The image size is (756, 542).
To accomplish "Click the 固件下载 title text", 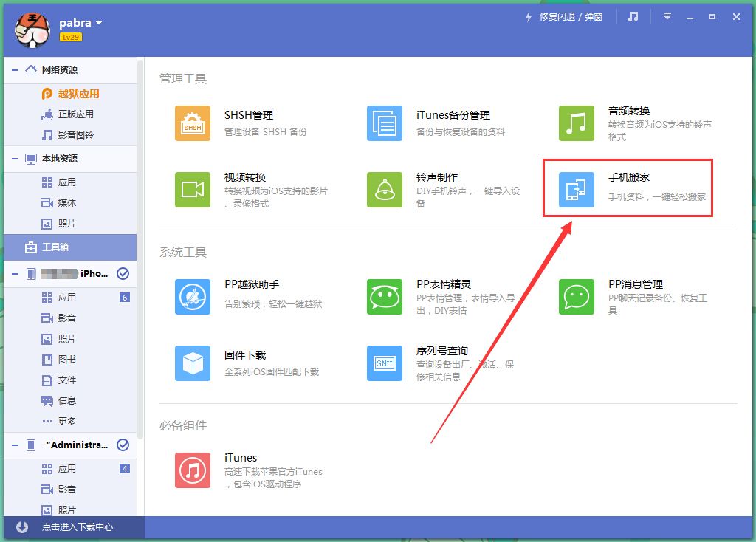I will tap(245, 355).
